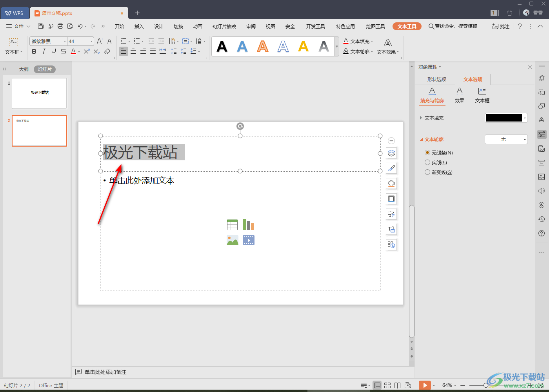The width and height of the screenshot is (549, 392).
Task: Click the Print icon in quick toolbar
Action: coord(60,26)
